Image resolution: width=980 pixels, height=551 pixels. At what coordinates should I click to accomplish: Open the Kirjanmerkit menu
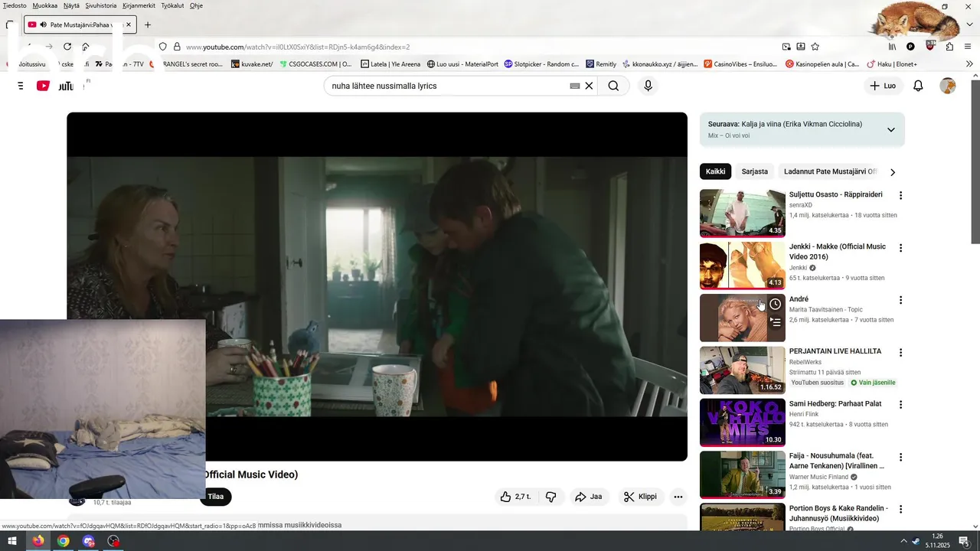click(139, 5)
